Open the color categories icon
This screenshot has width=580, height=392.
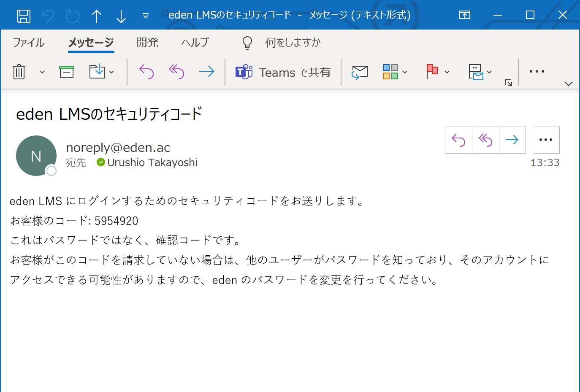click(x=390, y=72)
